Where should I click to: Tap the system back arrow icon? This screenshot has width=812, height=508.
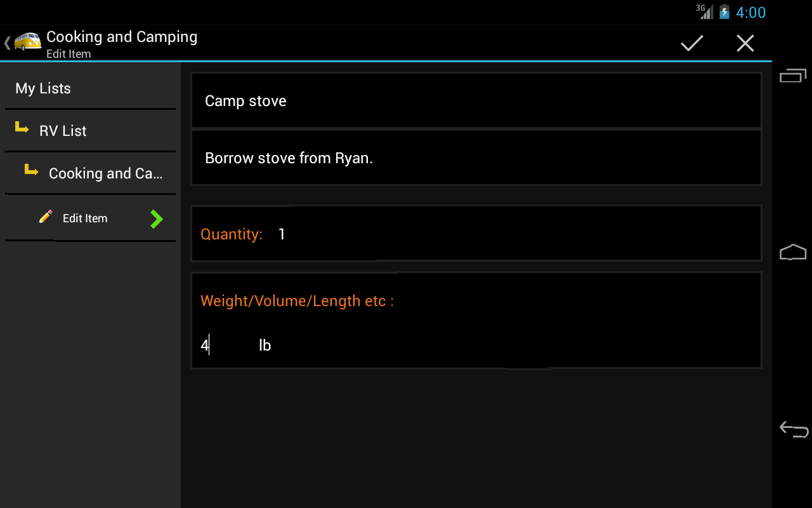793,429
